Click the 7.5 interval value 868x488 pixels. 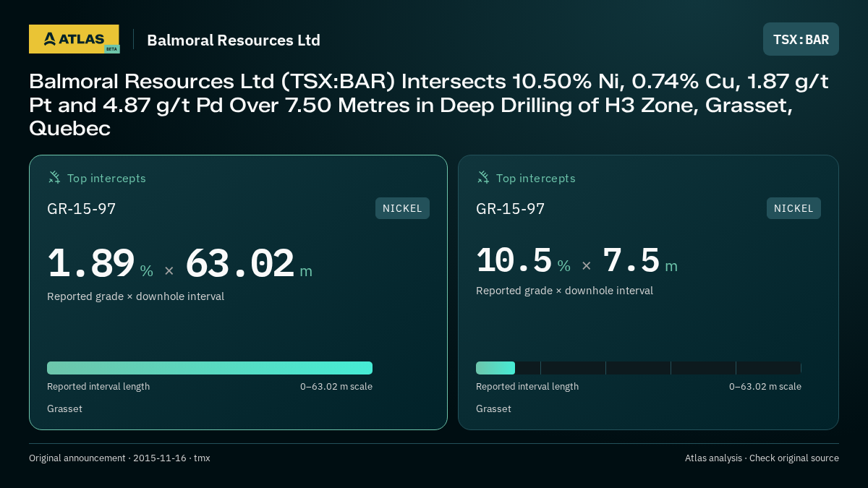click(631, 260)
